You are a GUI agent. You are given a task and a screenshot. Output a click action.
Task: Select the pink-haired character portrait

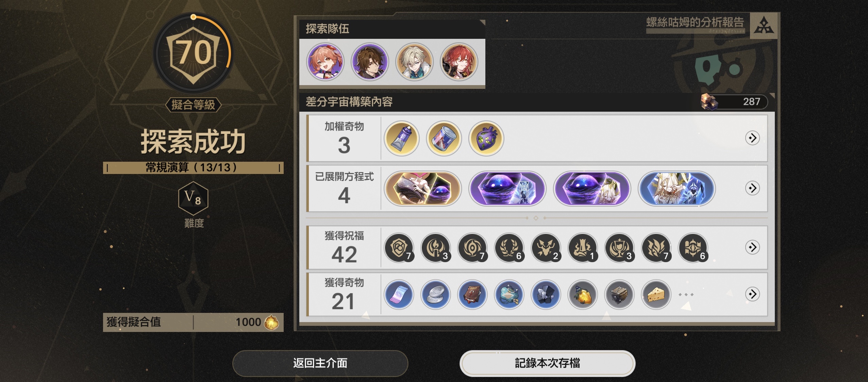pos(325,62)
